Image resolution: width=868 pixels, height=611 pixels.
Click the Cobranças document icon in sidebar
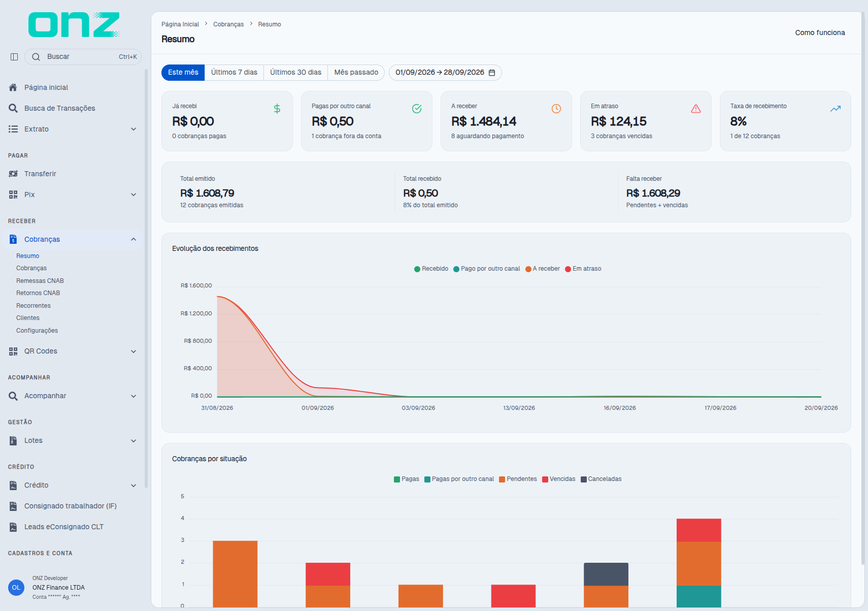point(13,239)
